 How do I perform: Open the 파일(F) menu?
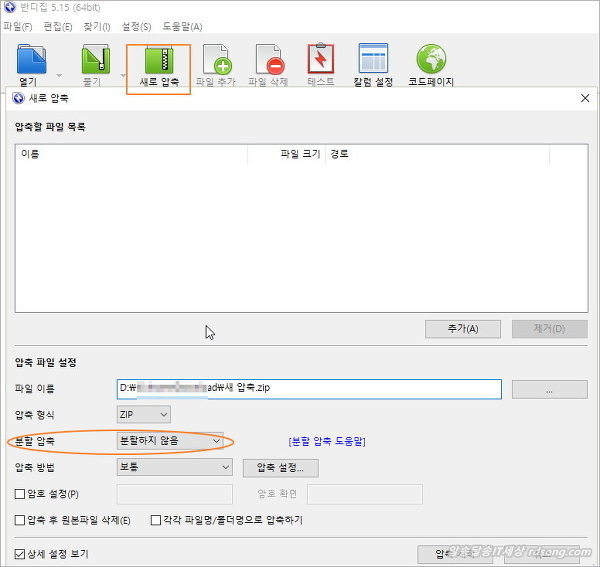pyautogui.click(x=18, y=27)
